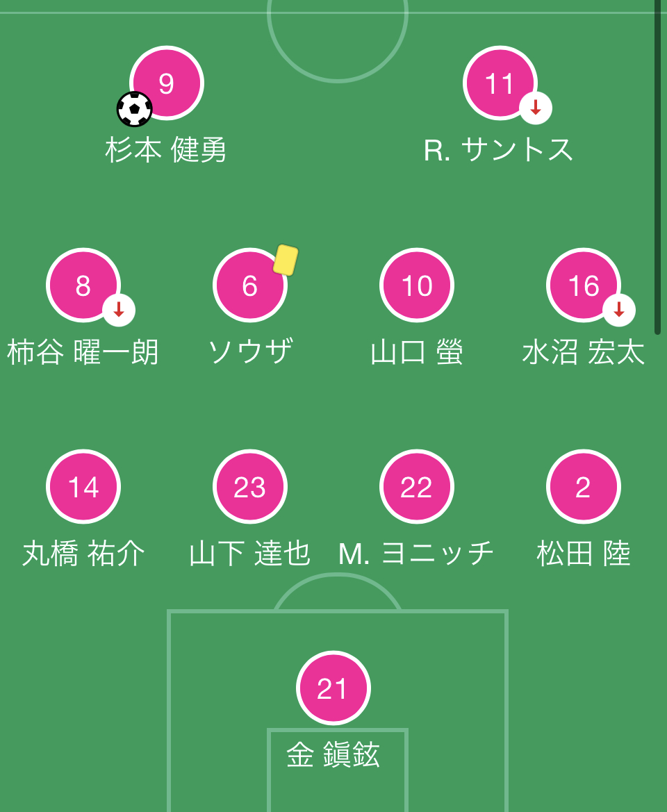The image size is (667, 812).
Task: Select player circle number 6
Action: 250,285
